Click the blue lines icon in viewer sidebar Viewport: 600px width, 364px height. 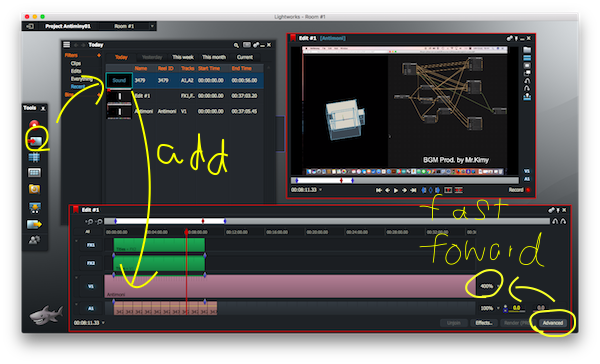(x=527, y=58)
